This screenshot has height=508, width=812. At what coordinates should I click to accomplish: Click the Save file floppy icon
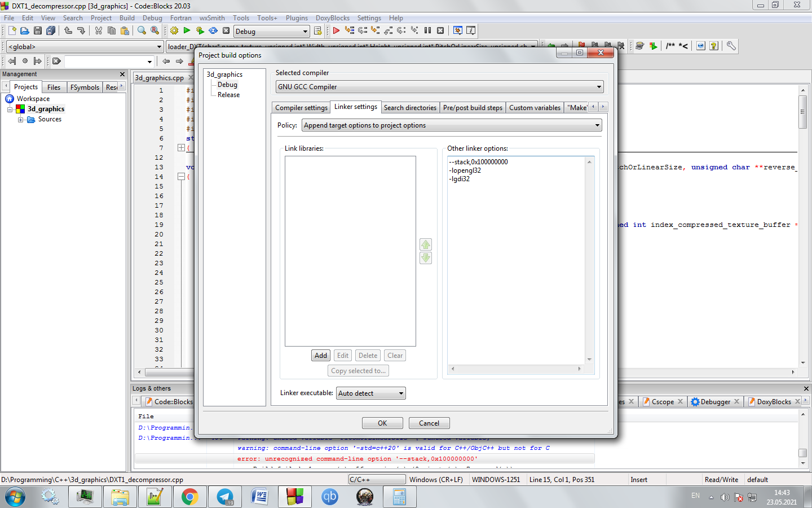37,31
